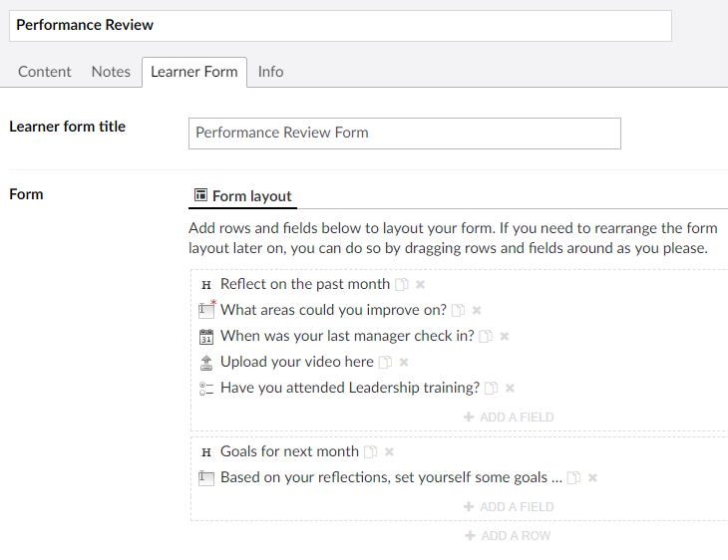Copy the When was your last manager check in field

point(486,336)
